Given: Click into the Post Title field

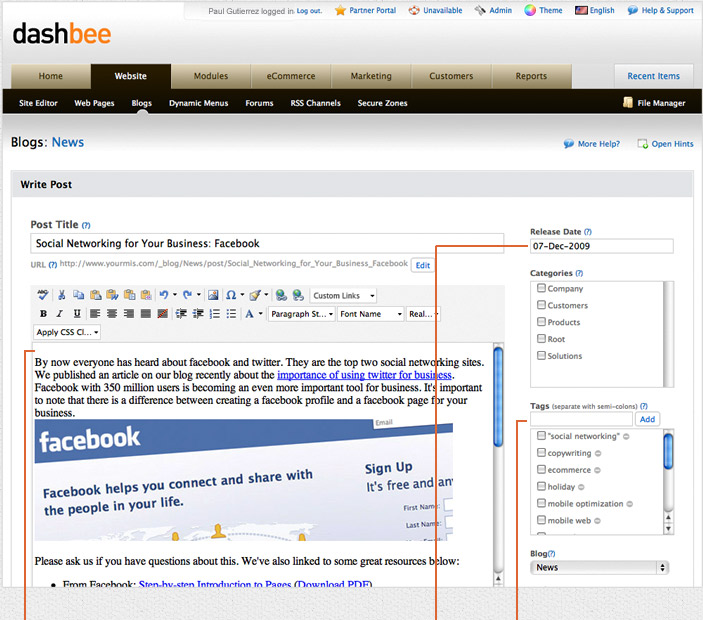Looking at the screenshot, I should pos(267,243).
